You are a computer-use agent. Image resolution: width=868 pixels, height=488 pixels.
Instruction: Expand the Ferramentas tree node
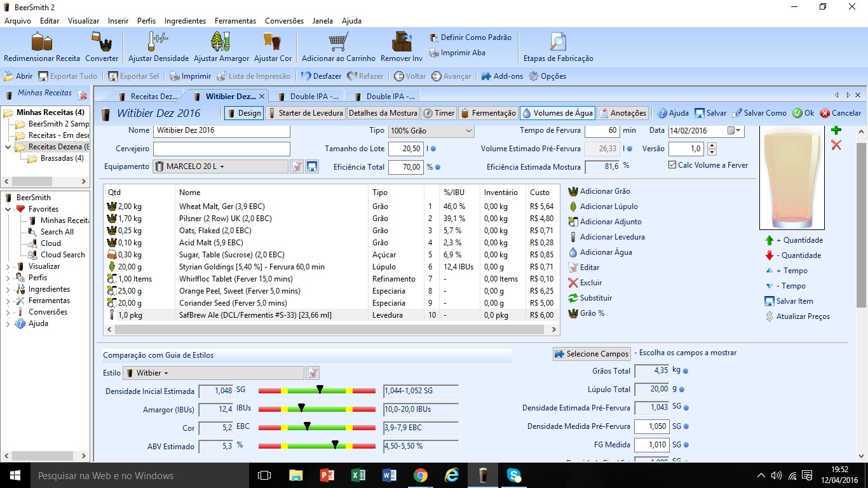[8, 301]
